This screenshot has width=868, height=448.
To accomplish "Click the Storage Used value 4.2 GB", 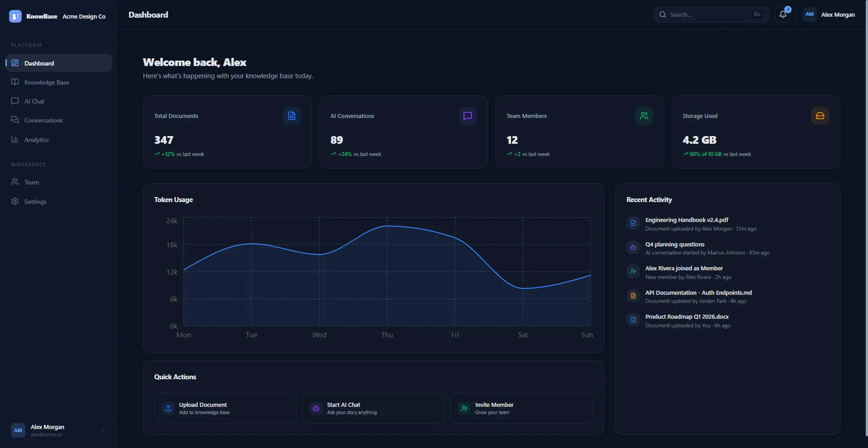I will pos(699,140).
